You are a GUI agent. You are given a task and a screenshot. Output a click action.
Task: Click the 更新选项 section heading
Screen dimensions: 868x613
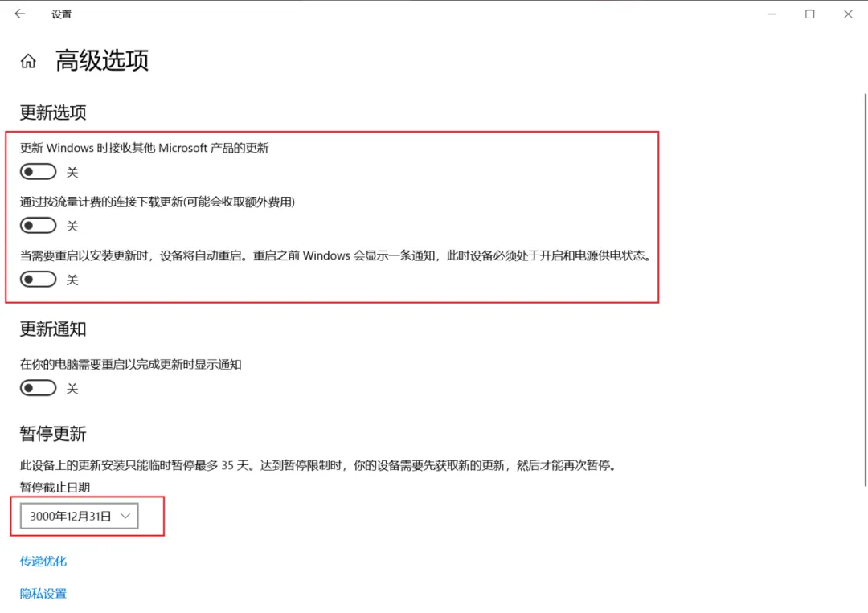[53, 112]
